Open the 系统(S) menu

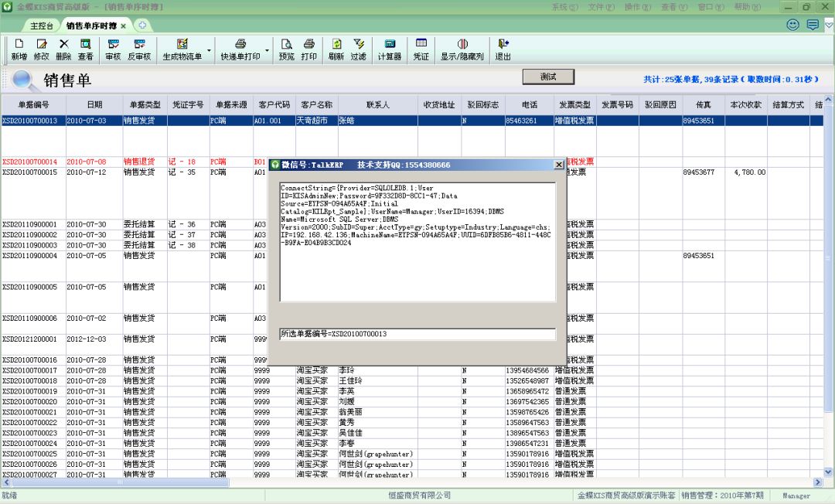click(x=564, y=7)
